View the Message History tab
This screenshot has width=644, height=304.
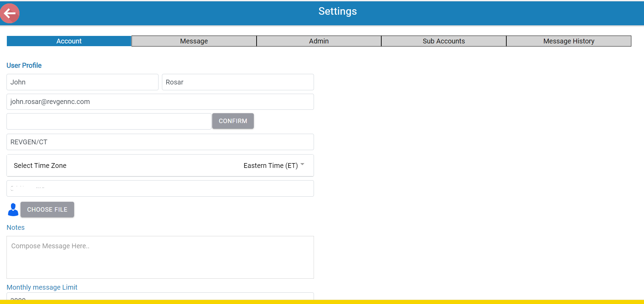point(568,41)
